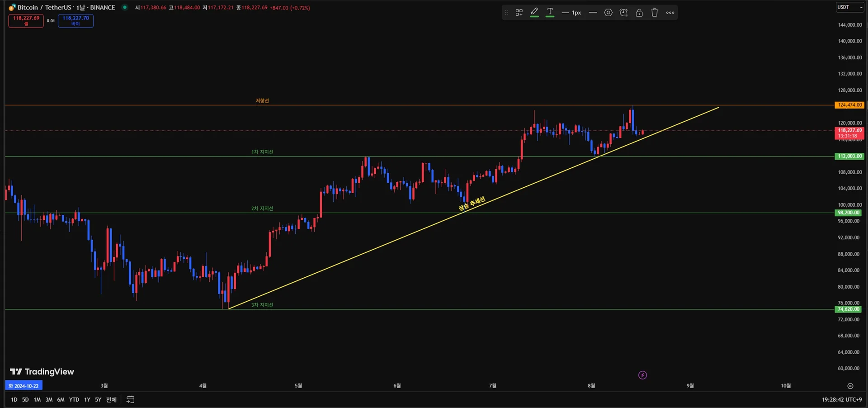Image resolution: width=868 pixels, height=408 pixels.
Task: Change text color with T tool
Action: (x=550, y=13)
